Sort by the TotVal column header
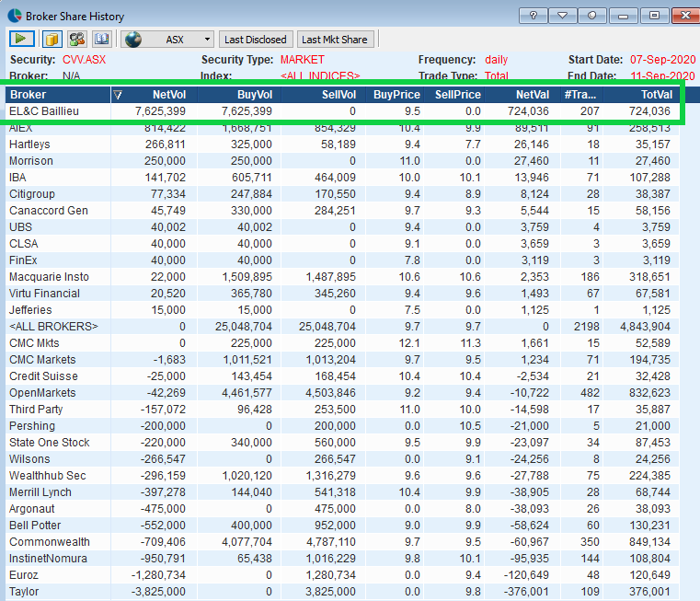This screenshot has width=700, height=601. pyautogui.click(x=641, y=95)
